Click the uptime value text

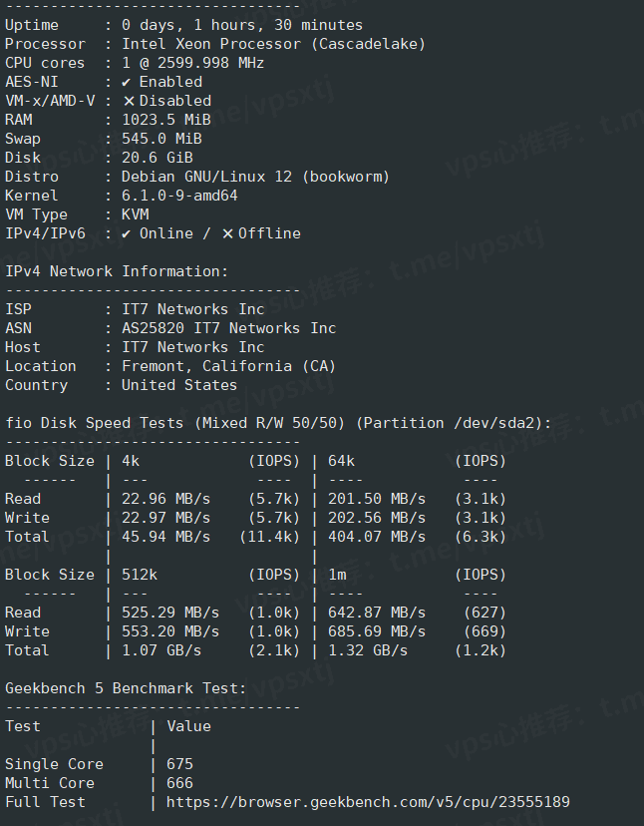242,25
